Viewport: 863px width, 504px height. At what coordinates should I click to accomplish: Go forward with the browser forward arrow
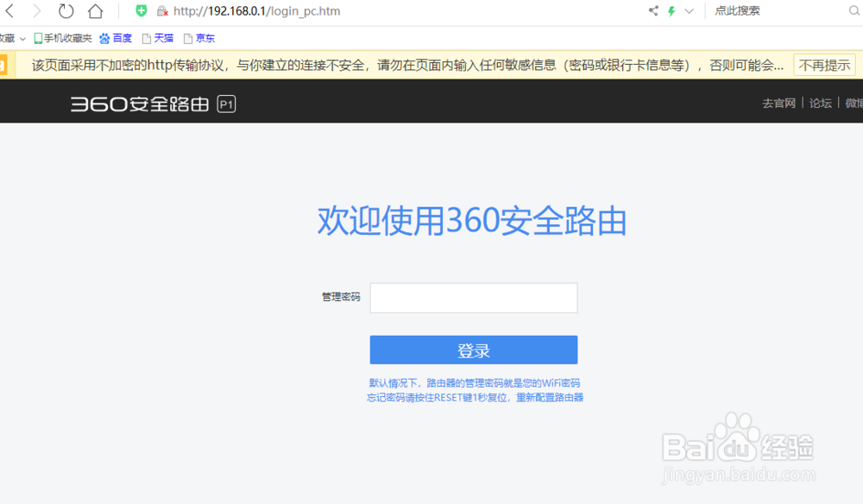click(36, 10)
